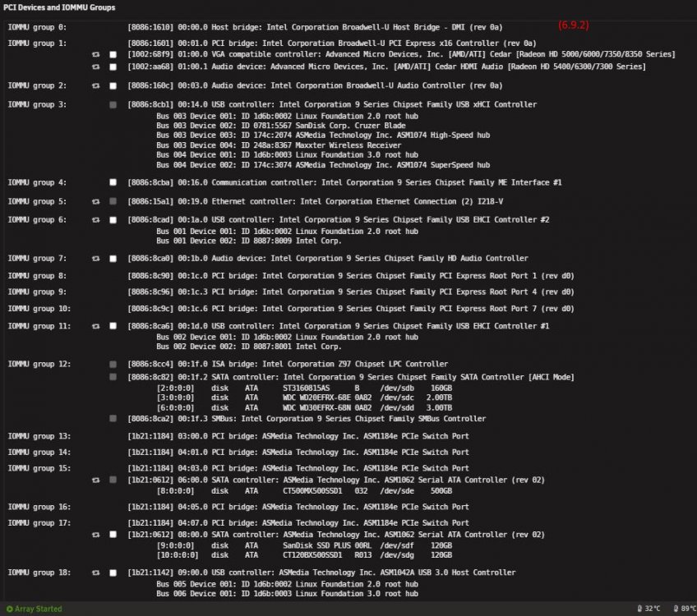Tick checkbox for 00:1d.0 USB EHCI Controller #1
This screenshot has width=697, height=616.
[x=113, y=326]
